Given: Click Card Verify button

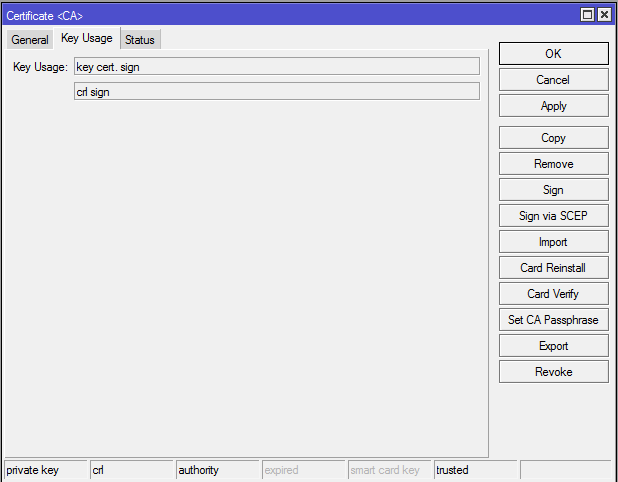Looking at the screenshot, I should (553, 294).
